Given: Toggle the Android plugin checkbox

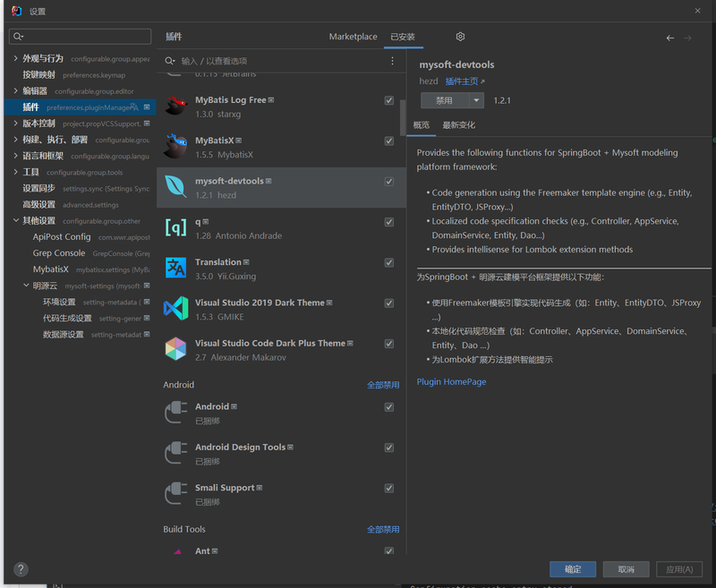Looking at the screenshot, I should pyautogui.click(x=389, y=407).
